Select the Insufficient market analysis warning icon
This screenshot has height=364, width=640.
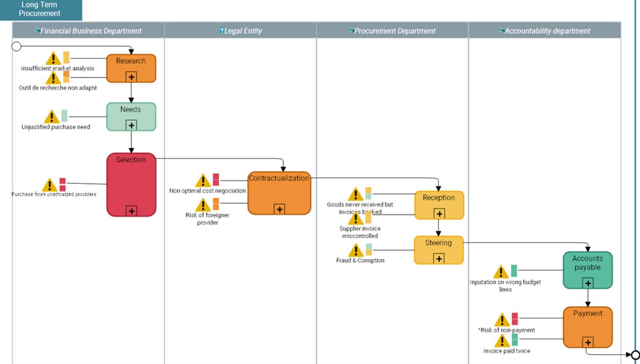[53, 58]
